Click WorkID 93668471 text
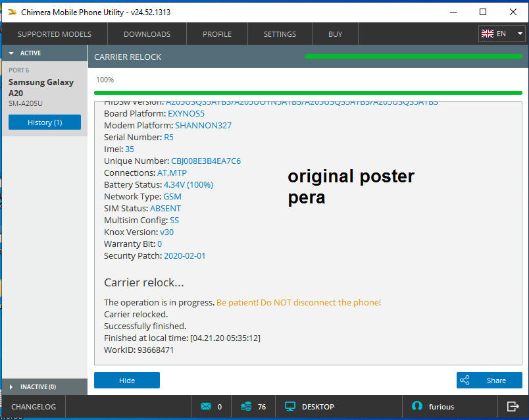The image size is (529, 420). tap(139, 350)
